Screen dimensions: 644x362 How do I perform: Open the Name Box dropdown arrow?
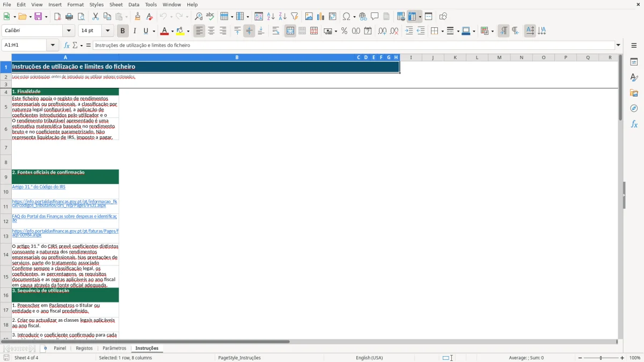53,45
